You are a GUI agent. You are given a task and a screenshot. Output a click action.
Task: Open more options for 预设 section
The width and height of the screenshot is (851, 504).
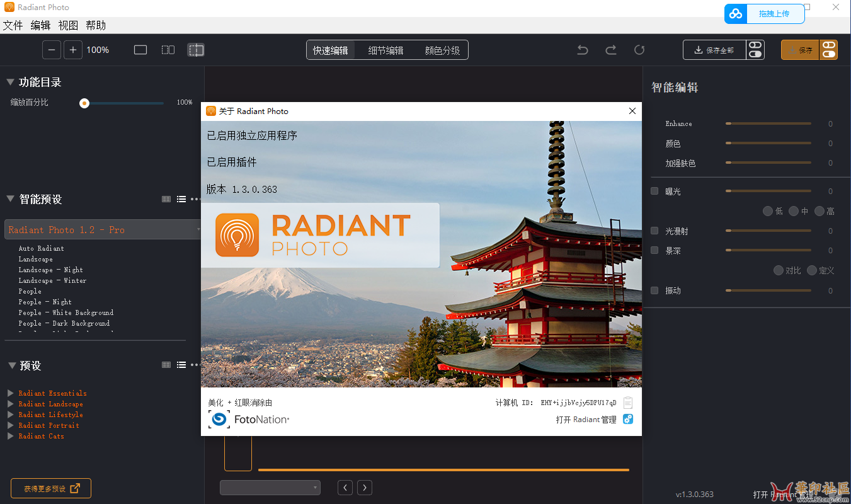195,365
